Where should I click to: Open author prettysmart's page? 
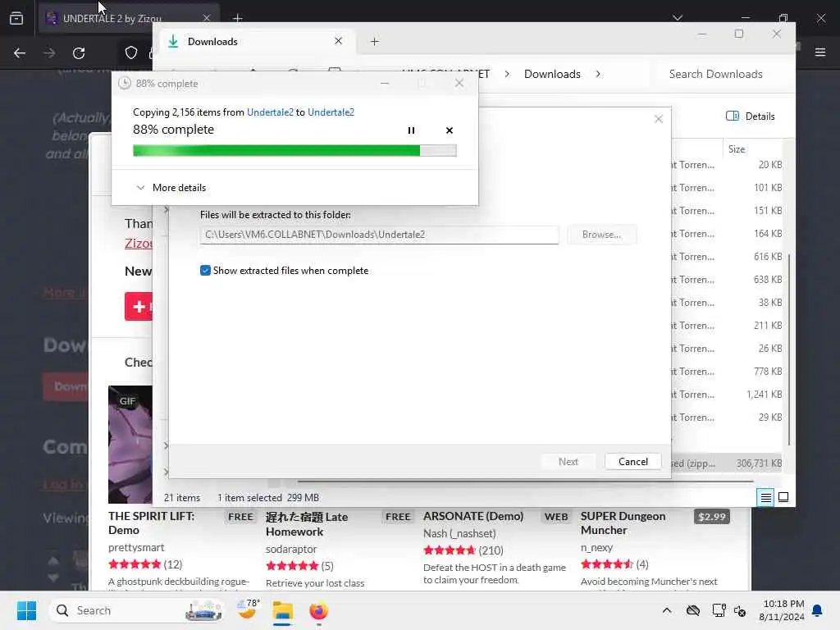136,547
